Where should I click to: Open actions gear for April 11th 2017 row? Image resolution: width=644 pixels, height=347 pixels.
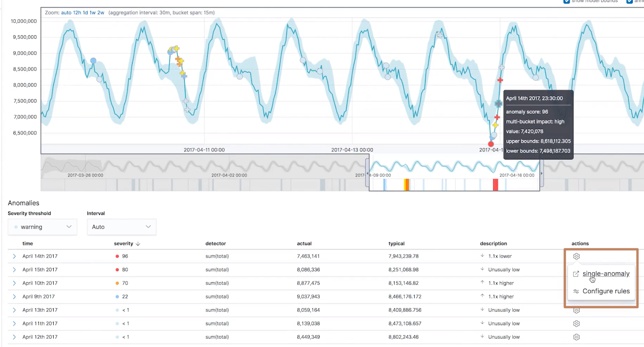coord(576,323)
